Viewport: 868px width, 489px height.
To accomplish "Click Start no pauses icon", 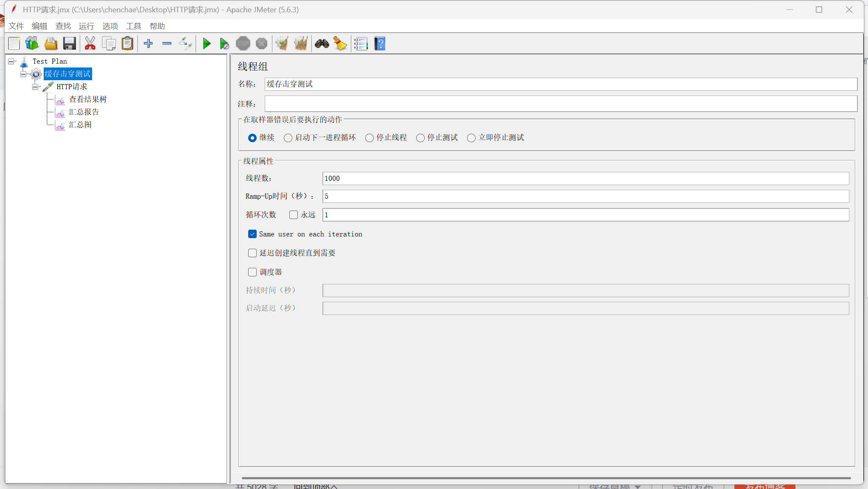I will (x=224, y=43).
